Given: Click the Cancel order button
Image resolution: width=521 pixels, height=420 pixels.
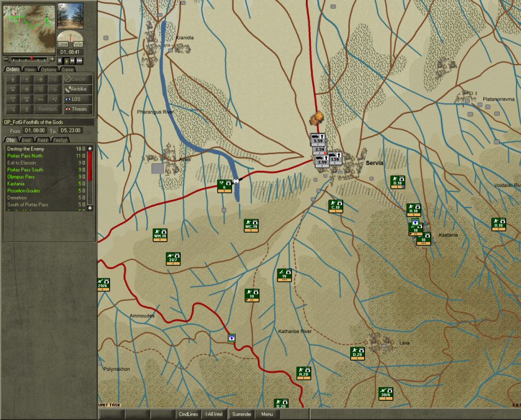Looking at the screenshot, I should coord(78,79).
